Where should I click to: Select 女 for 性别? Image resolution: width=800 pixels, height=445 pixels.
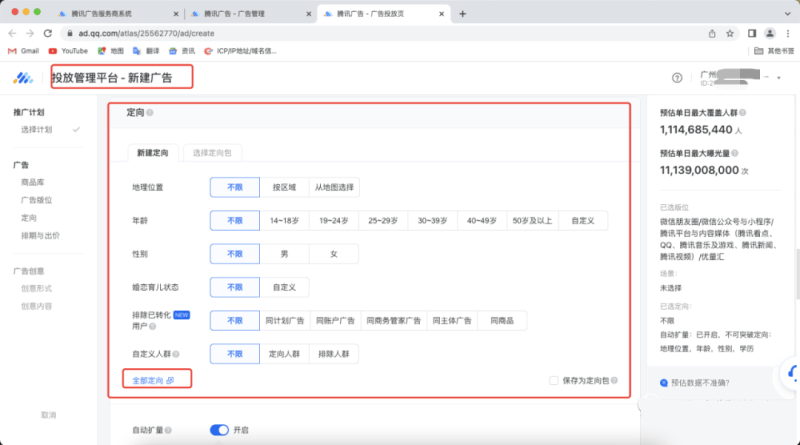point(334,254)
